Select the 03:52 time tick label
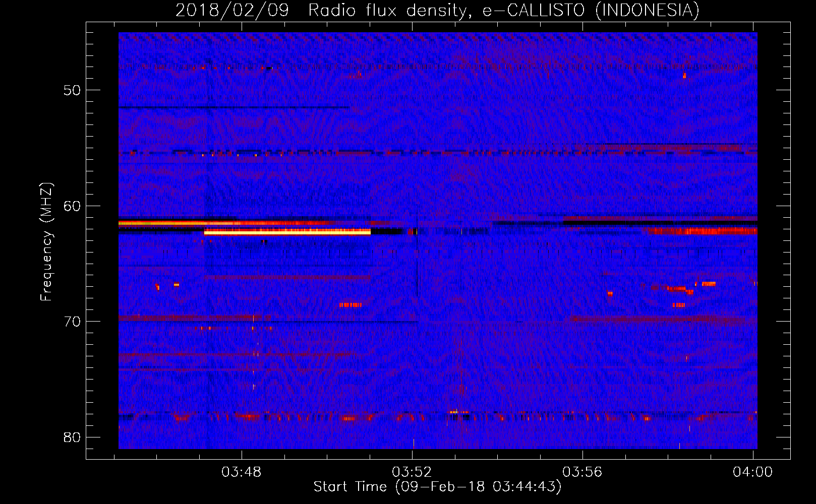Screen dimensions: 816x504 [x=412, y=472]
